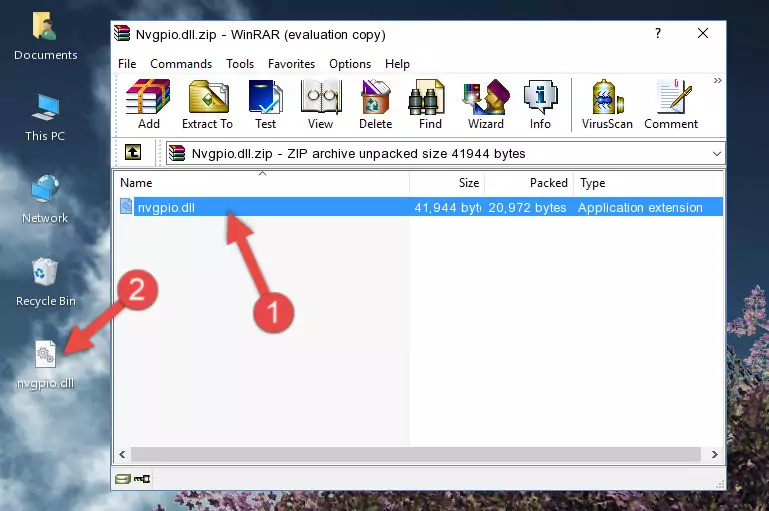Select the nvgpio.dll file row

click(420, 207)
